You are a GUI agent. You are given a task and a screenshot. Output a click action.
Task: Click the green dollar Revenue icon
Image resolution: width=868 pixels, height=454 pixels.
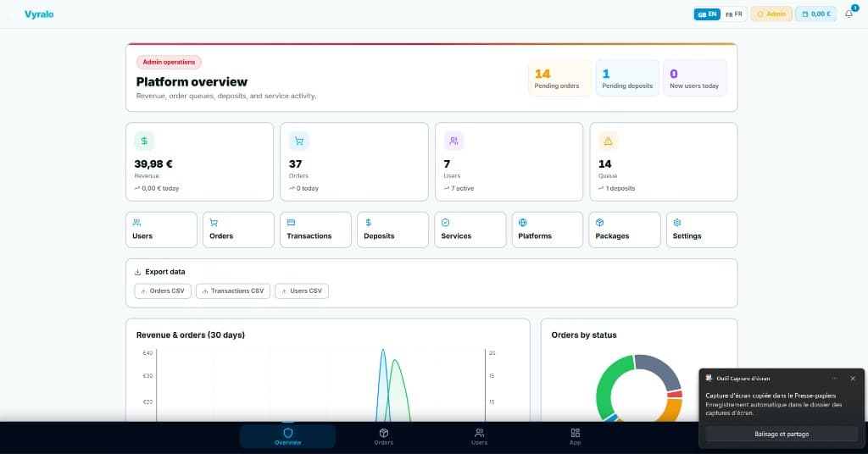tap(144, 141)
